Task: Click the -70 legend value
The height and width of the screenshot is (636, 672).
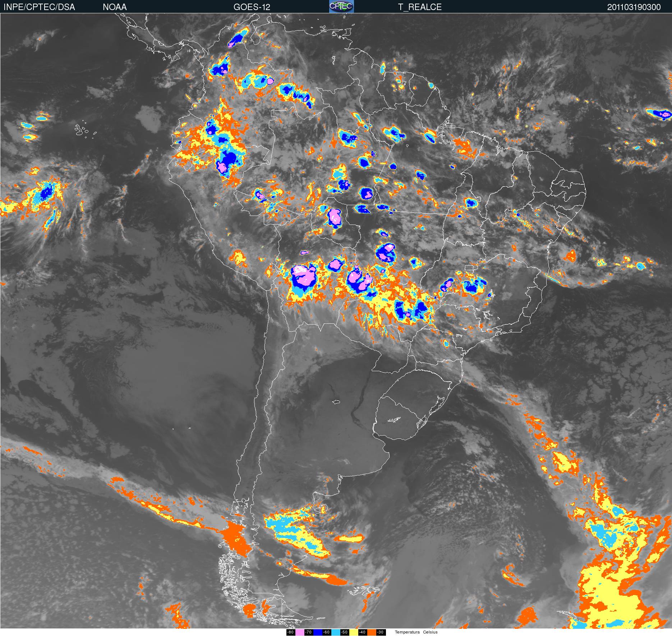Action: (x=309, y=632)
